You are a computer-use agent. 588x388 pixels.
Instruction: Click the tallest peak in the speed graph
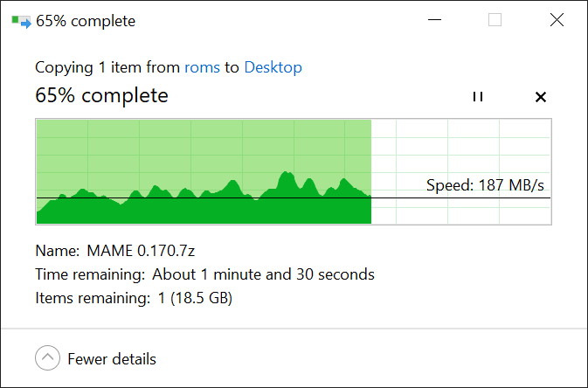(x=287, y=174)
